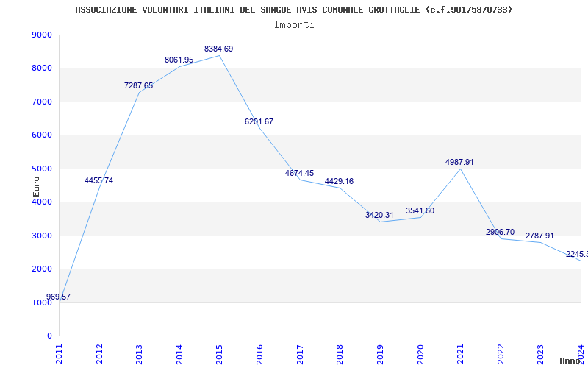This screenshot has width=588, height=368.
Task: Select the data label 4674.45
Action: (299, 173)
